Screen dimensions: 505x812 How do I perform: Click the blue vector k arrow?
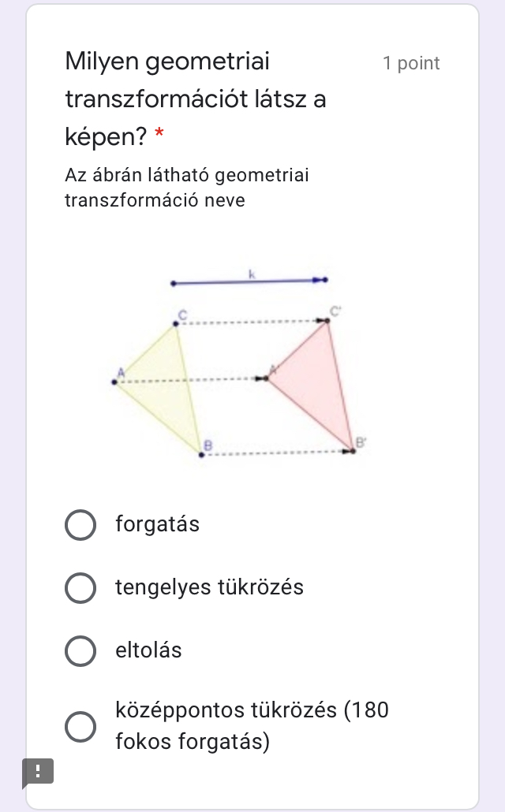click(249, 281)
